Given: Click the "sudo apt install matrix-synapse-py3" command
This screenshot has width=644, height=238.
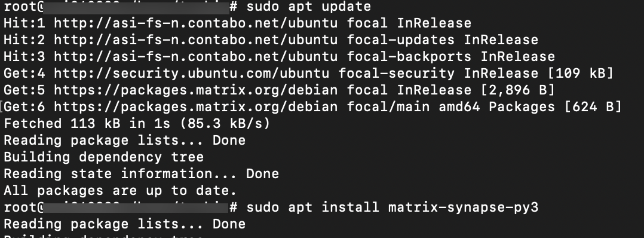Looking at the screenshot, I should (x=392, y=207).
